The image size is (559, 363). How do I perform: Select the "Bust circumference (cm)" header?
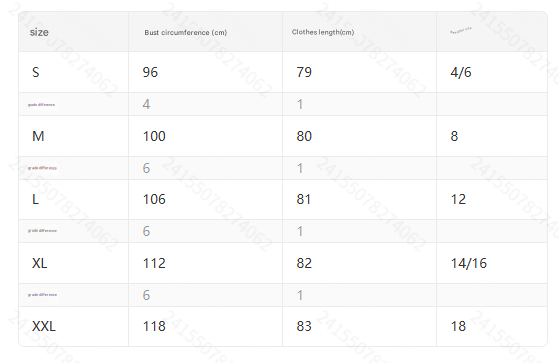pyautogui.click(x=185, y=32)
